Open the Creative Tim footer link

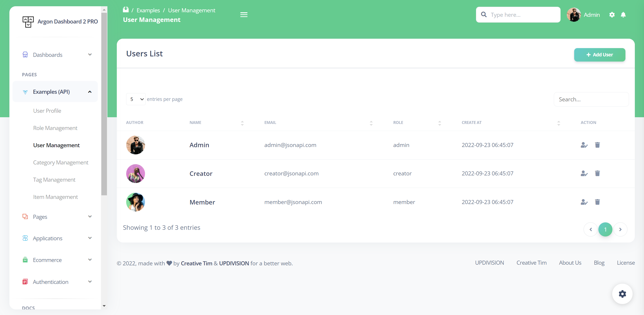pyautogui.click(x=531, y=263)
